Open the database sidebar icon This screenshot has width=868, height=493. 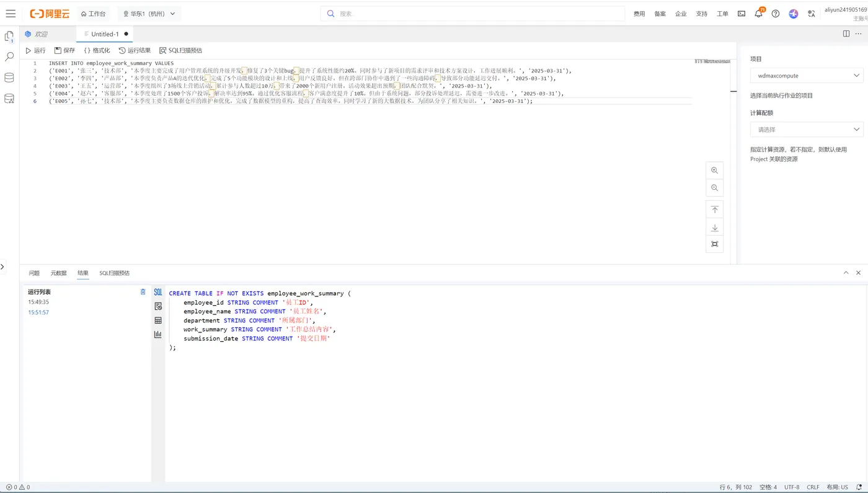[9, 78]
